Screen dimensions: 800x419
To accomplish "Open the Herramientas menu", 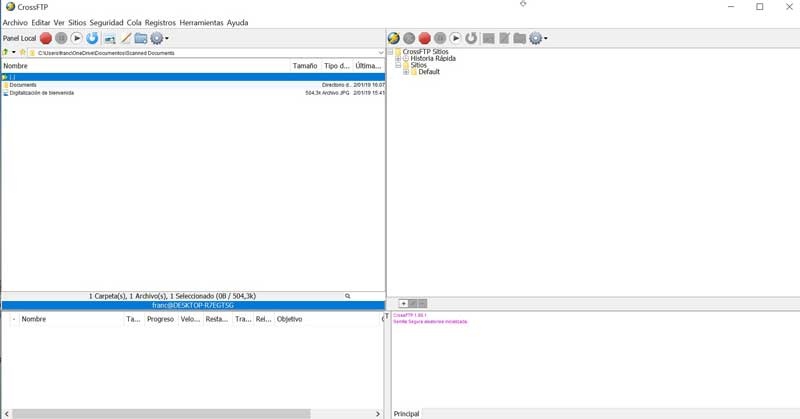I will pyautogui.click(x=202, y=23).
